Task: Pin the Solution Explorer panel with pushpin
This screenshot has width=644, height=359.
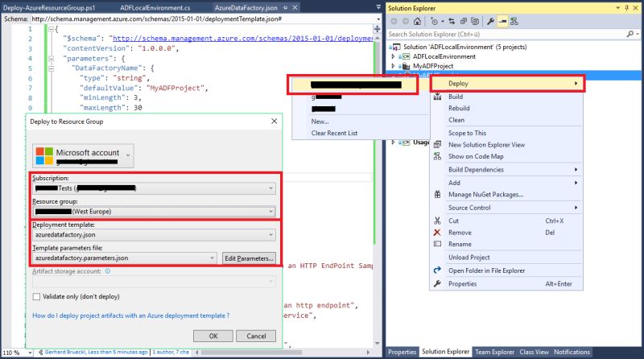Action: (626, 8)
